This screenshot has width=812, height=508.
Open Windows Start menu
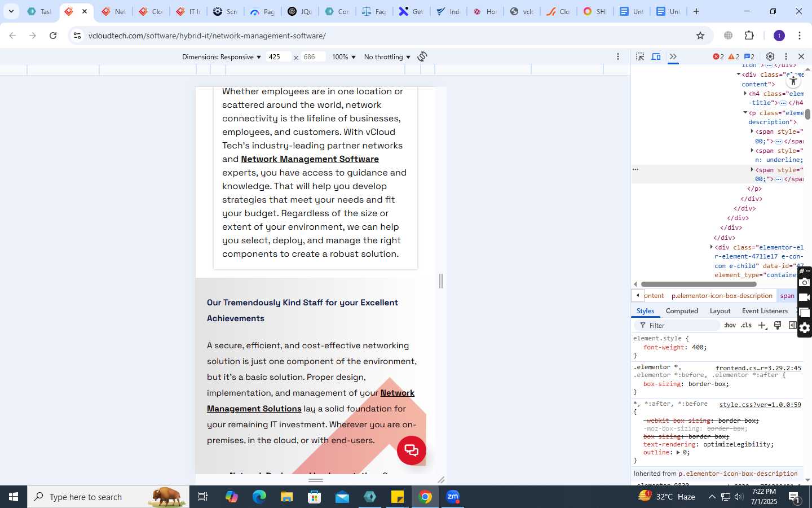click(14, 497)
